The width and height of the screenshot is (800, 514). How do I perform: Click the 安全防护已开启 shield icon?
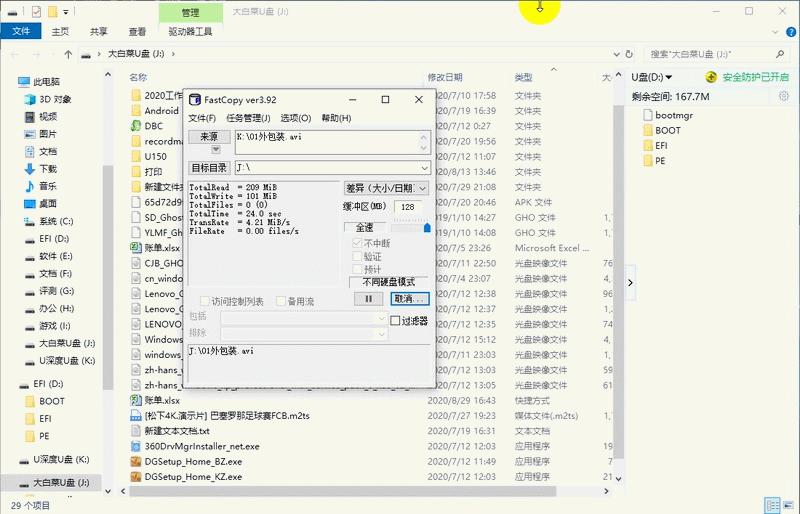(x=711, y=77)
